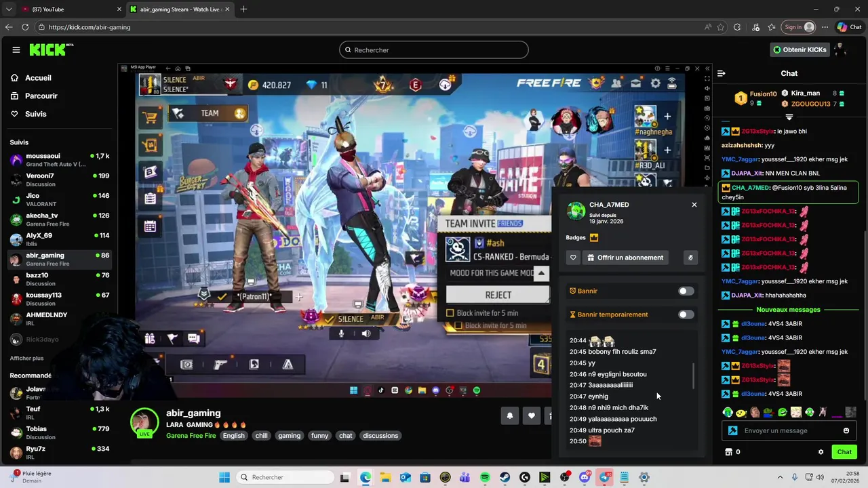Click the heart icon in CHA_A7MED card
Viewport: 868px width, 488px height.
(x=573, y=258)
